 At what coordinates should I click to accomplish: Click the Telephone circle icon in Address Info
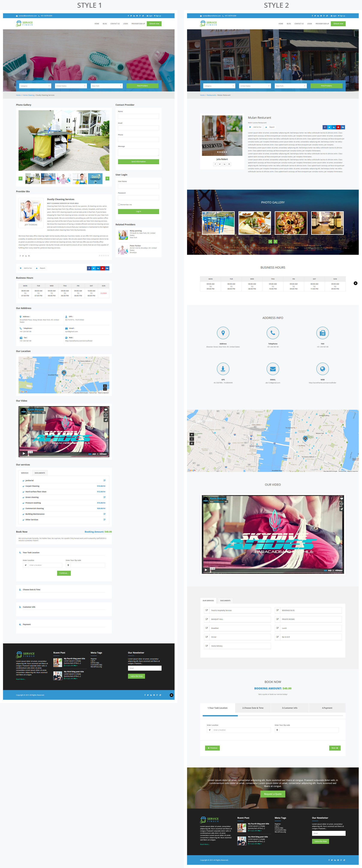click(273, 333)
